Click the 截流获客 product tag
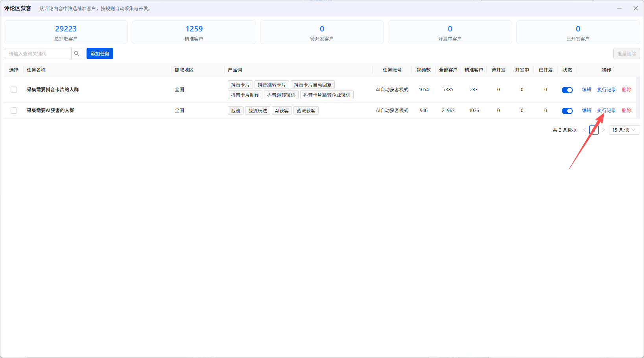644x358 pixels. pos(306,111)
